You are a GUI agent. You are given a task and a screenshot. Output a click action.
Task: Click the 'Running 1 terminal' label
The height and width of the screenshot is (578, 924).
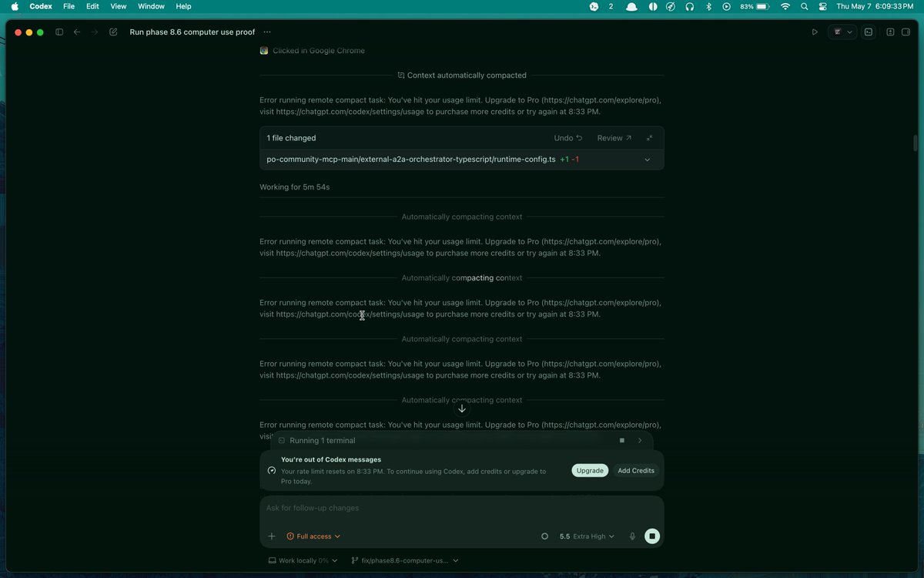point(323,441)
